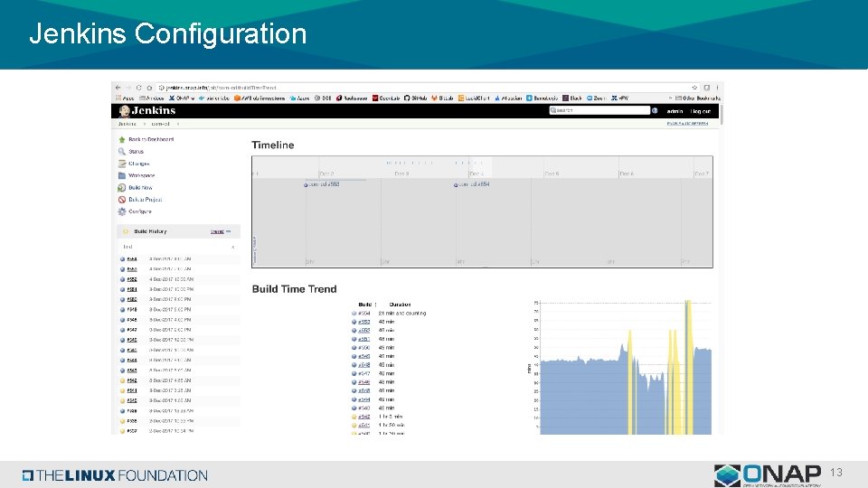The width and height of the screenshot is (868, 488).
Task: Open the Rackspace bookmark
Action: (x=352, y=98)
